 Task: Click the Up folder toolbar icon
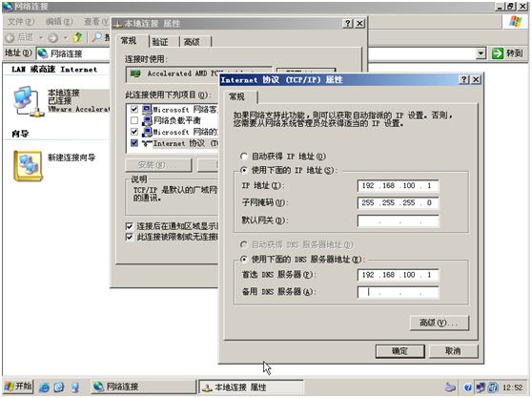point(77,37)
